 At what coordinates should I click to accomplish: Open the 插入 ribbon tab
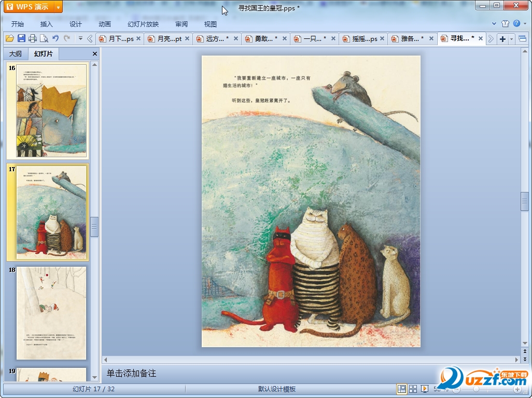coord(47,24)
